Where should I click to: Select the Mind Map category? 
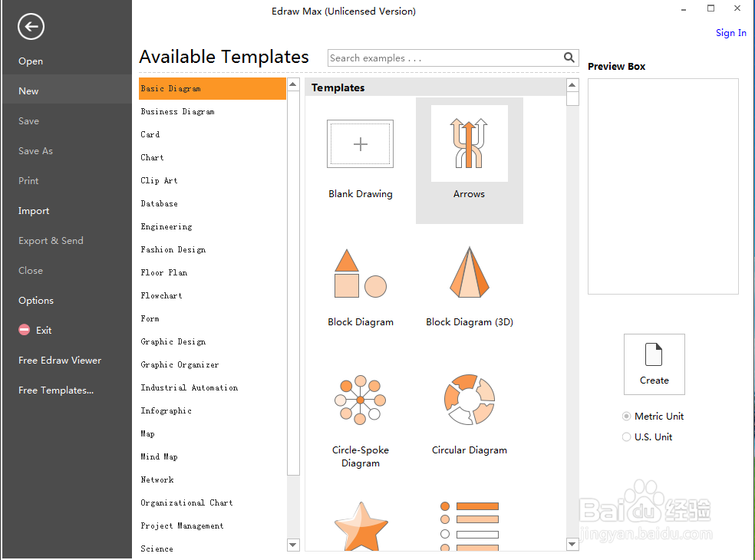point(160,457)
